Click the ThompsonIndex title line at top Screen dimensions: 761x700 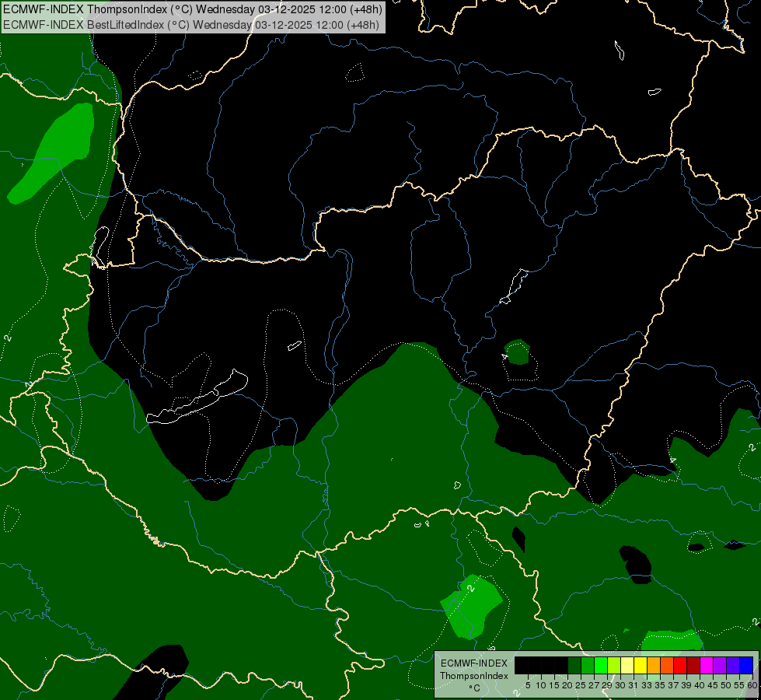tap(193, 9)
